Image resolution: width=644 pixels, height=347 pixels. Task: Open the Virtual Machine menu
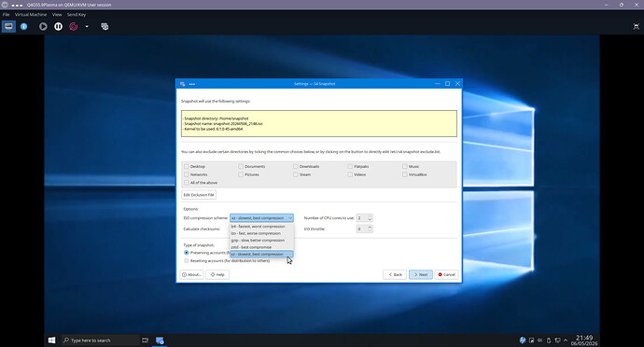(x=31, y=14)
